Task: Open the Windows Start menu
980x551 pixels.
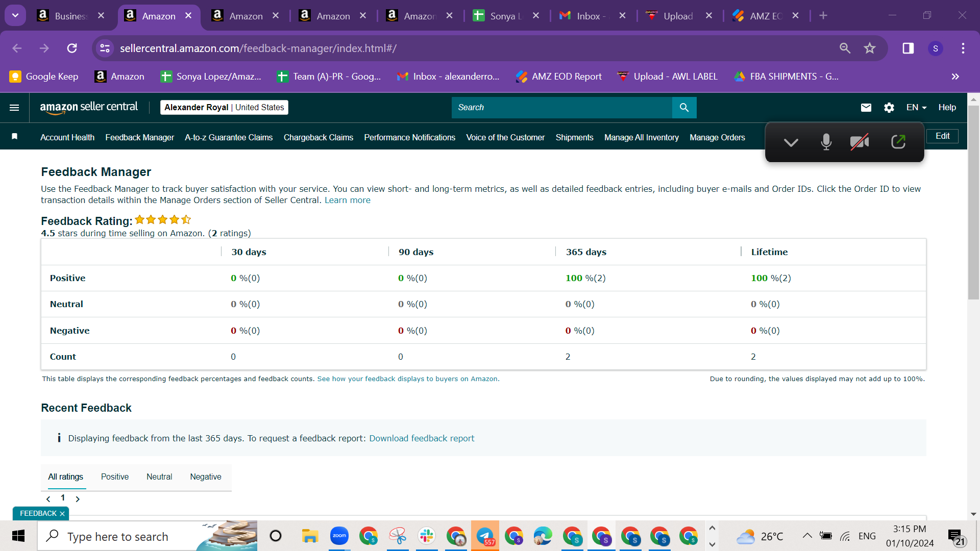Action: click(x=18, y=536)
